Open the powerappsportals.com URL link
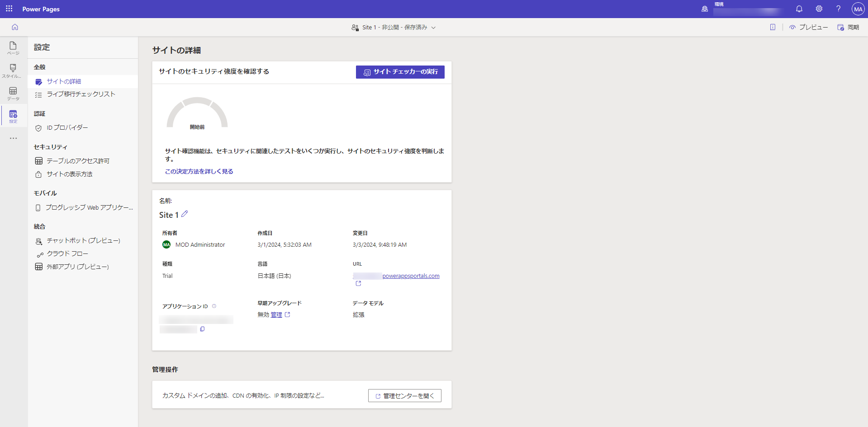 pyautogui.click(x=411, y=276)
